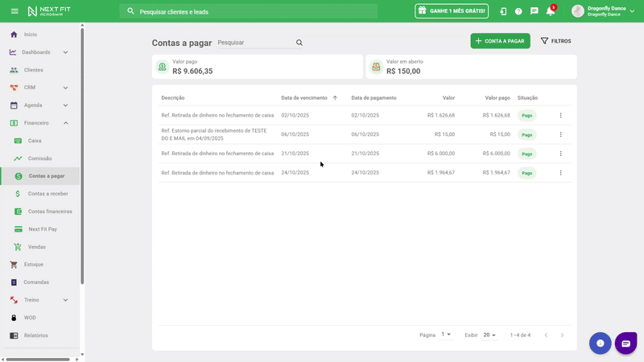Sort by Valor pago column header
644x362 pixels.
coord(497,97)
